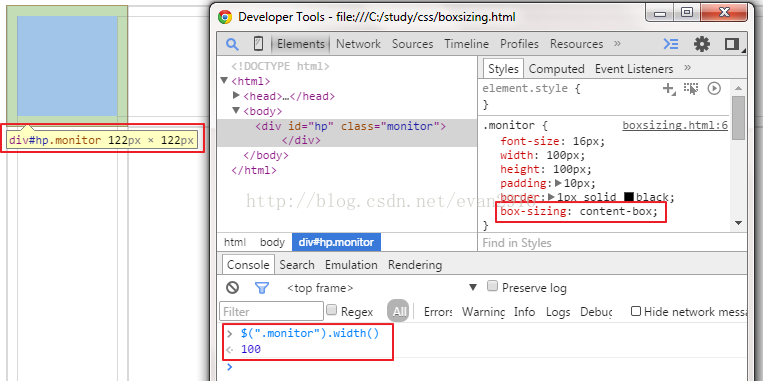
Task: Show more main panel tabs chevron
Action: point(618,43)
